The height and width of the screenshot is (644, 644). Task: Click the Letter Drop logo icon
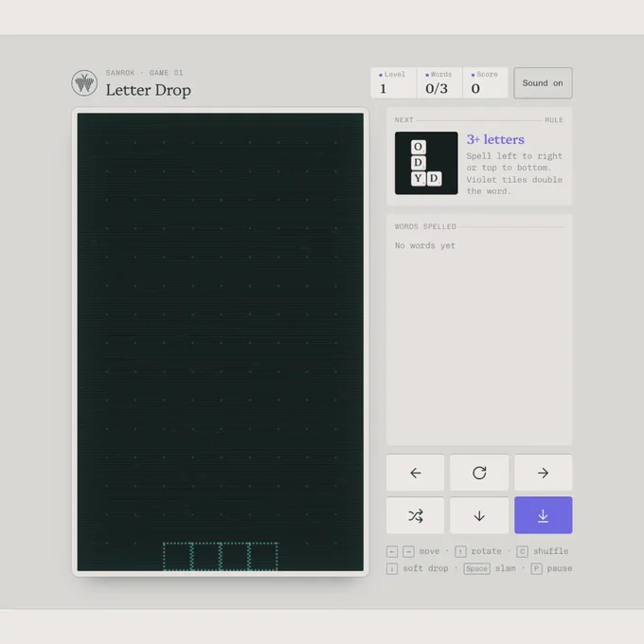tap(84, 83)
